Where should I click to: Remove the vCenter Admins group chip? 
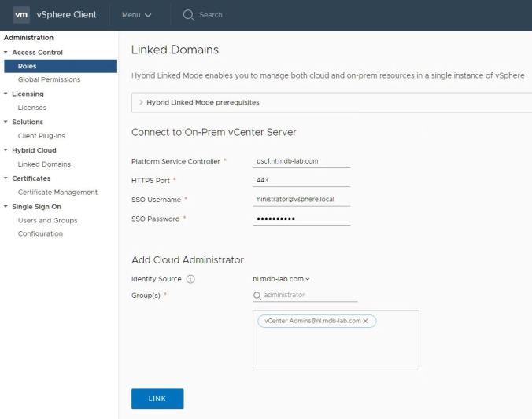pos(365,322)
